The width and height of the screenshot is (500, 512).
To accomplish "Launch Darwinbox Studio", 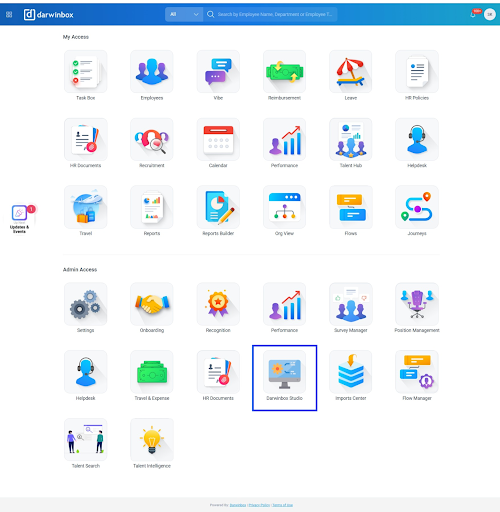I will tap(284, 372).
